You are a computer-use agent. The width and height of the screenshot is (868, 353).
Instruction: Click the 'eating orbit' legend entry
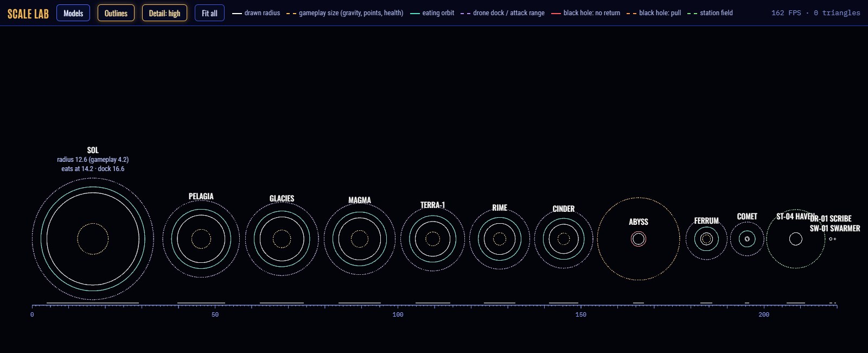(x=432, y=13)
